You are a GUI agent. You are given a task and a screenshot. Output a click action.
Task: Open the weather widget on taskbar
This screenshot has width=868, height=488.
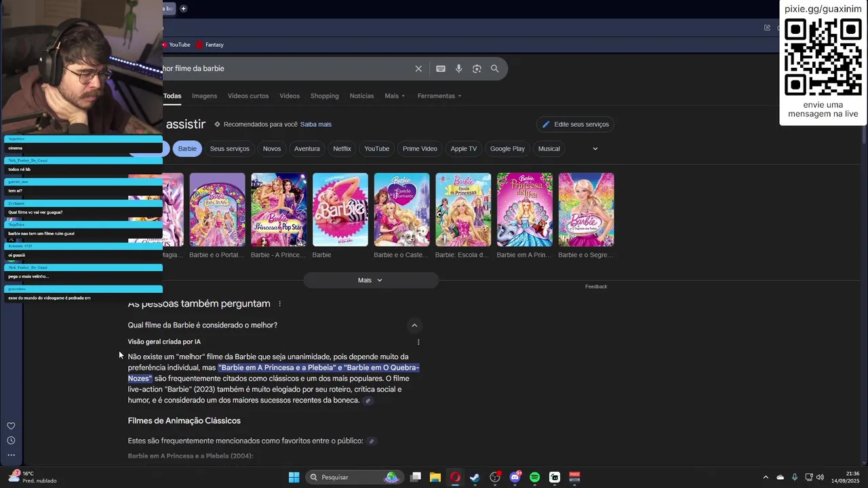tap(33, 477)
